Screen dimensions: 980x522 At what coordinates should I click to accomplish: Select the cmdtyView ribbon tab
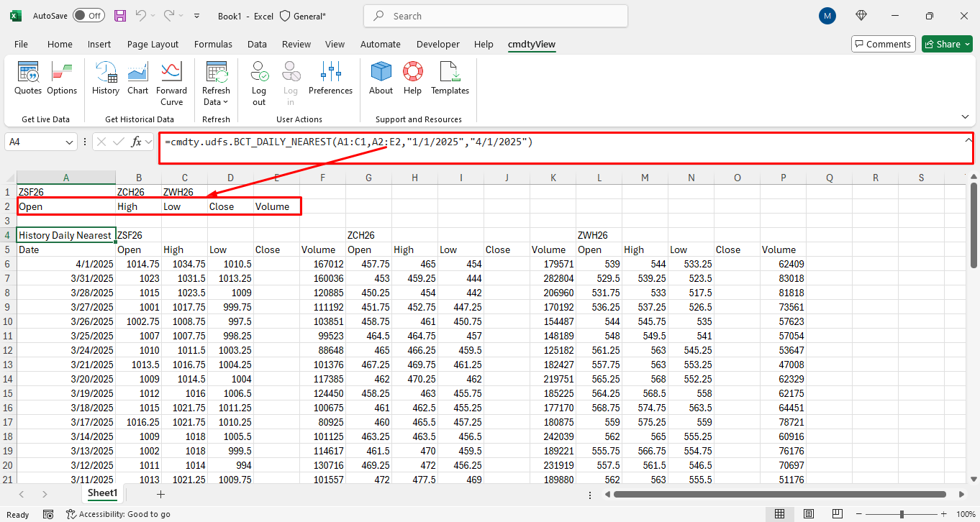(532, 44)
